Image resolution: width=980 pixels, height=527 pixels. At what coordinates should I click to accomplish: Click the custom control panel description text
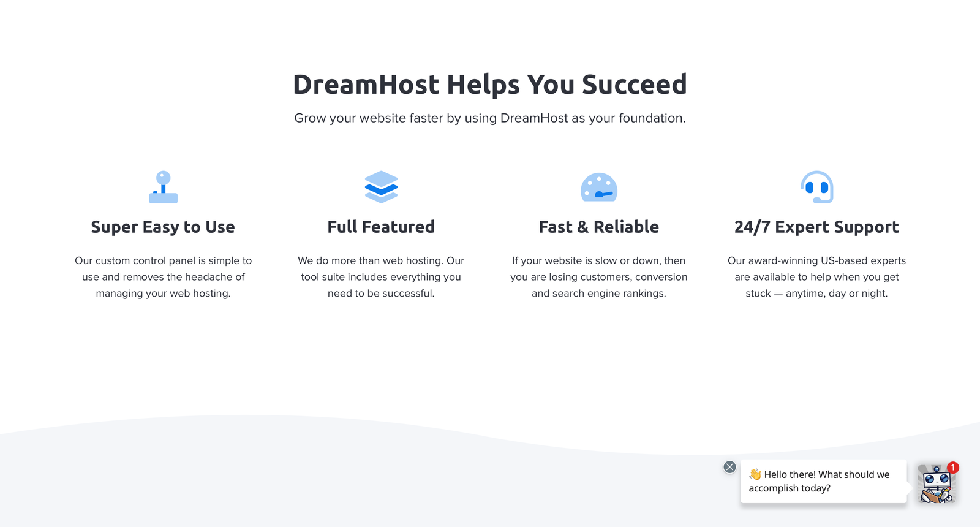coord(163,277)
